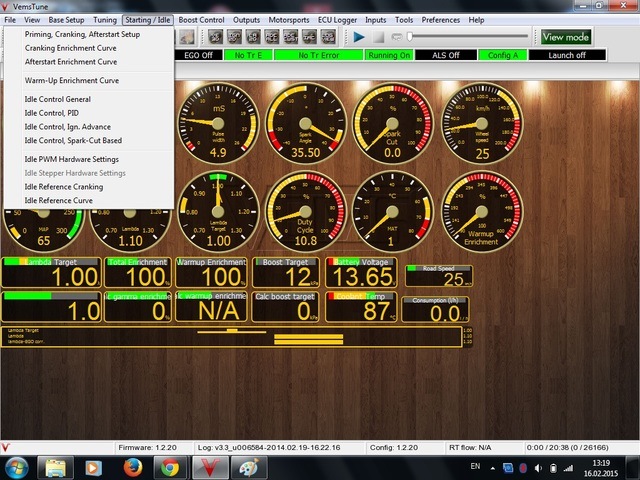The image size is (640, 480).
Task: Click the Running On status indicator
Action: 389,55
